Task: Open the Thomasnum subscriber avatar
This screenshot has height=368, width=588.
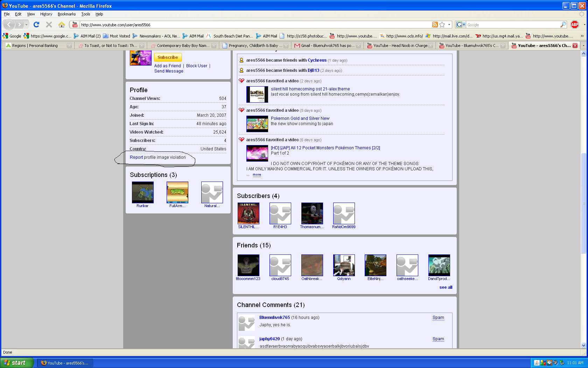Action: (x=312, y=213)
